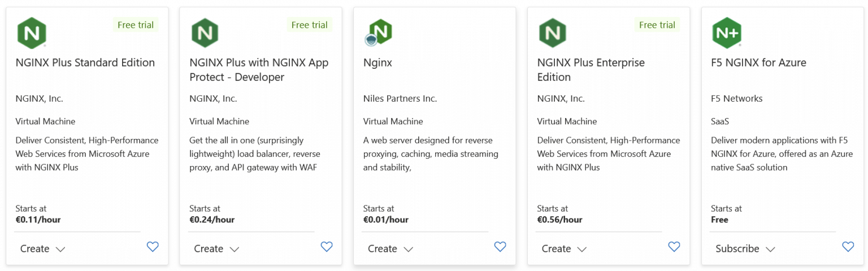Favorite the F5 NGINX for Azure offer
Screen dimensions: 868x271
coord(848,246)
